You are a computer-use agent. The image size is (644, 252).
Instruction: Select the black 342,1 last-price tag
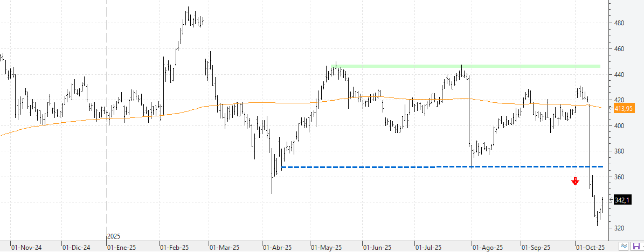tap(622, 200)
